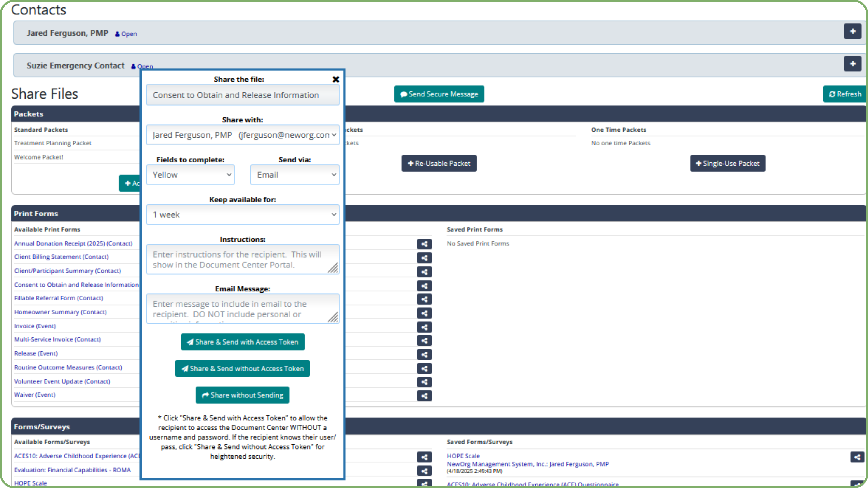
Task: Click share icon for Invoice (Event) row
Action: [424, 327]
